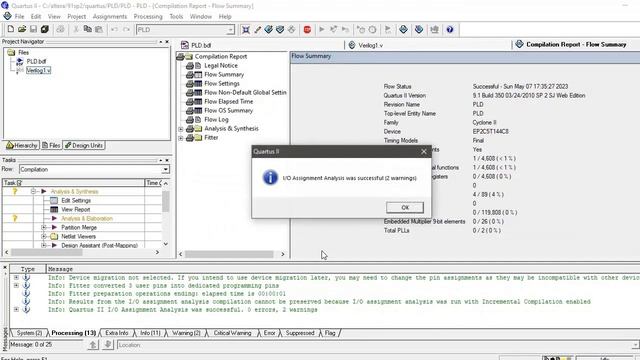Click the Compilation Report tab icon
The image size is (640, 360).
pyautogui.click(x=519, y=44)
